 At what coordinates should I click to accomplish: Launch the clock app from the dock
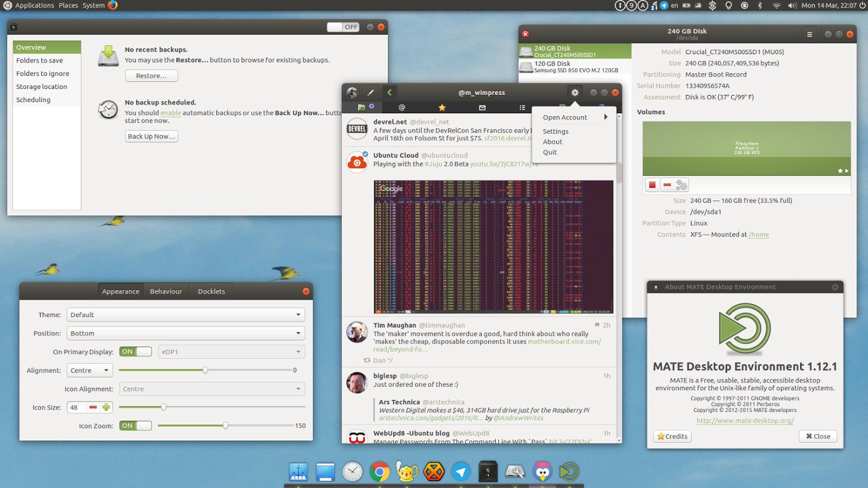point(353,471)
